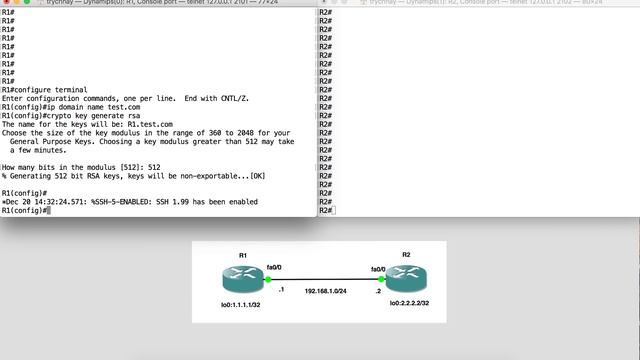Click the 'Generating 512 bit RSA keys' line
The width and height of the screenshot is (640, 360).
coord(133,176)
